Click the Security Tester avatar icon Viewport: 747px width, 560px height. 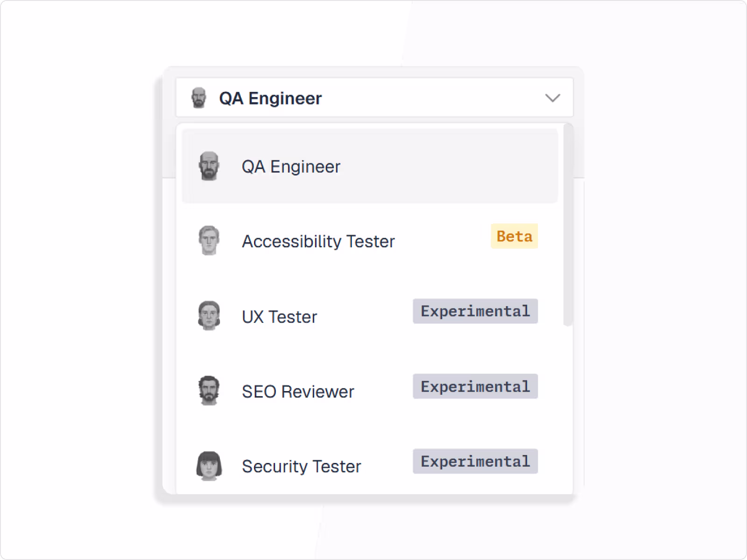(209, 466)
